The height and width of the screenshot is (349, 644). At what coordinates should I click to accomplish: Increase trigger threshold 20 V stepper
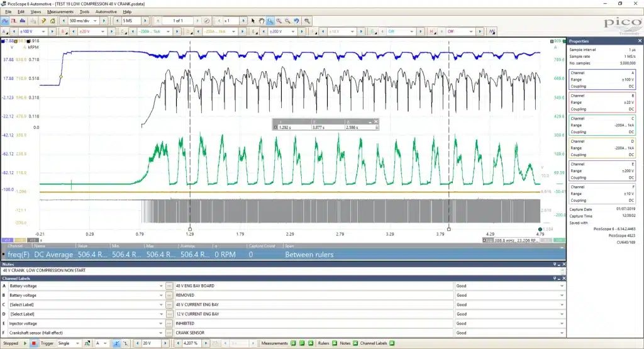pos(165,343)
